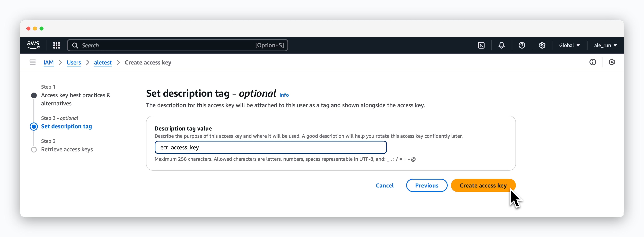The image size is (644, 237).
Task: Go to the Users breadcrumb link
Action: [x=74, y=62]
